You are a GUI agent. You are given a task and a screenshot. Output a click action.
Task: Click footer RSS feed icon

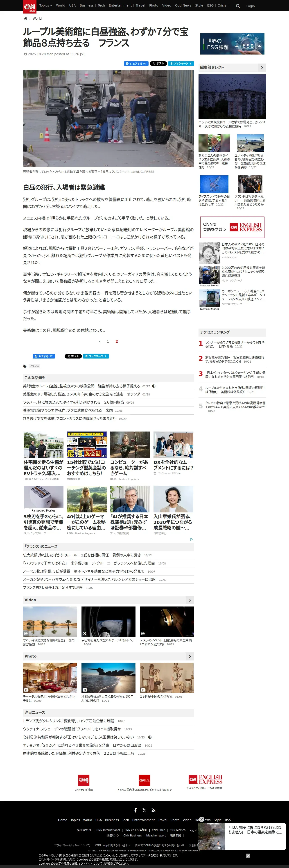click(x=154, y=810)
